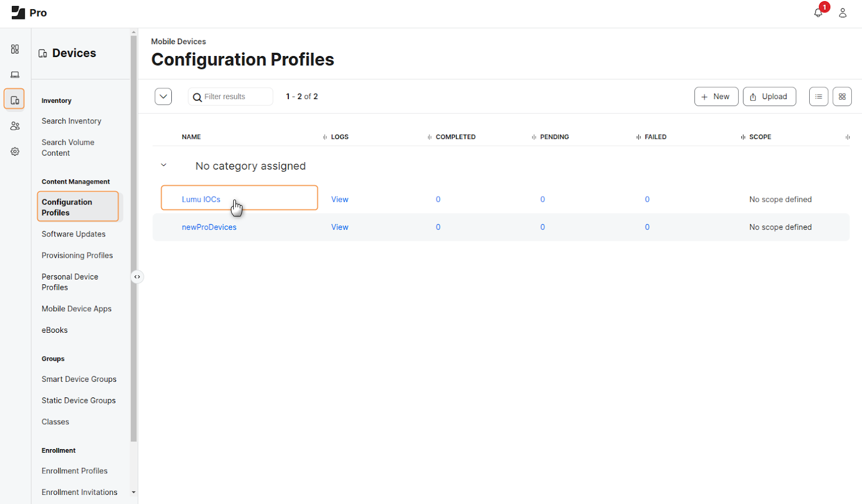Open the dropdown left of Filter results
The image size is (862, 504).
tap(163, 96)
